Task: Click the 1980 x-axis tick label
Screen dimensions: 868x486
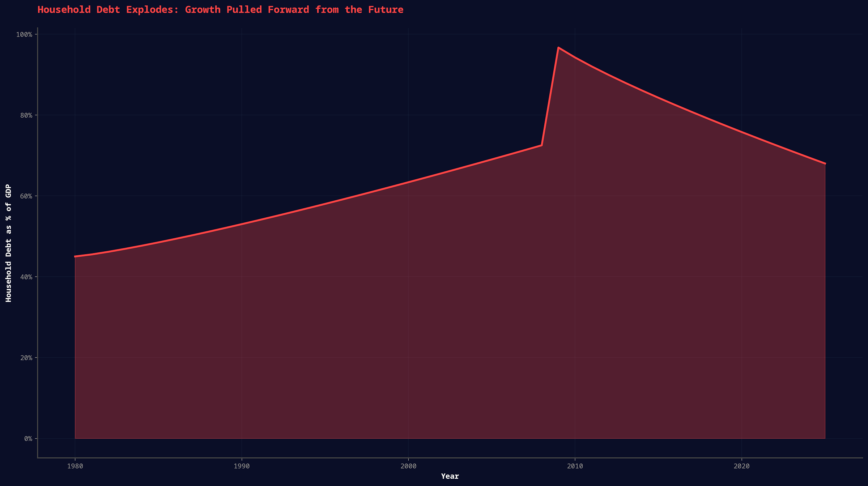Action: pos(75,466)
